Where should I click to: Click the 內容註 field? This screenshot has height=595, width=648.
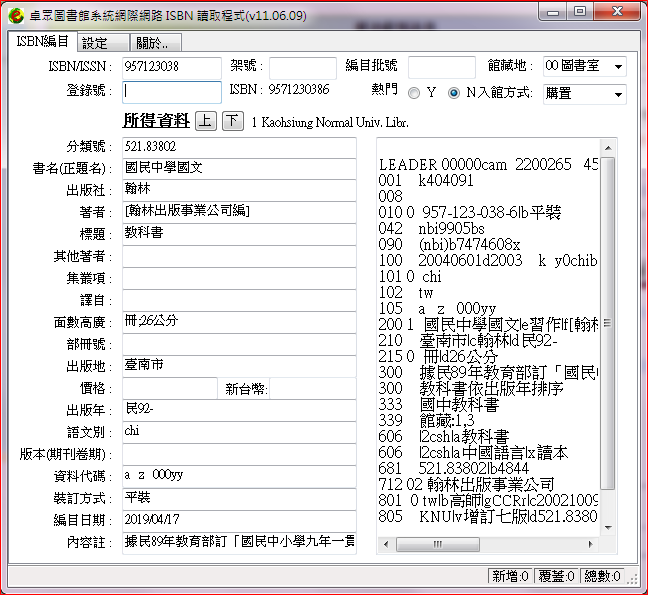(239, 543)
